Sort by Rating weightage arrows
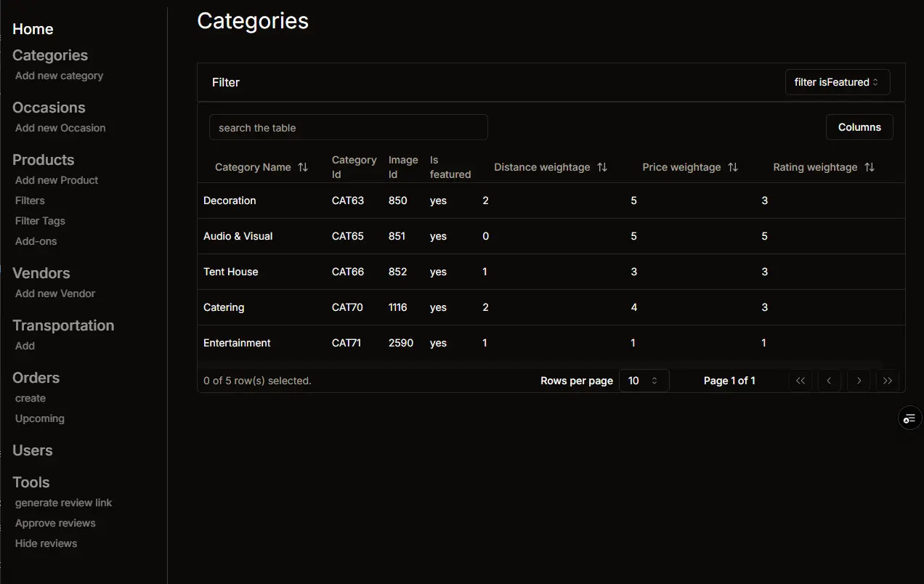This screenshot has height=584, width=924. click(870, 167)
